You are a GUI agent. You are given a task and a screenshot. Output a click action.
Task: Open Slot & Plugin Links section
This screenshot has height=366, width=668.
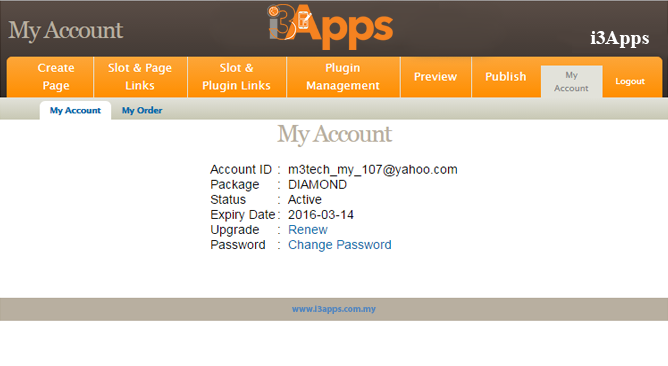click(x=237, y=77)
